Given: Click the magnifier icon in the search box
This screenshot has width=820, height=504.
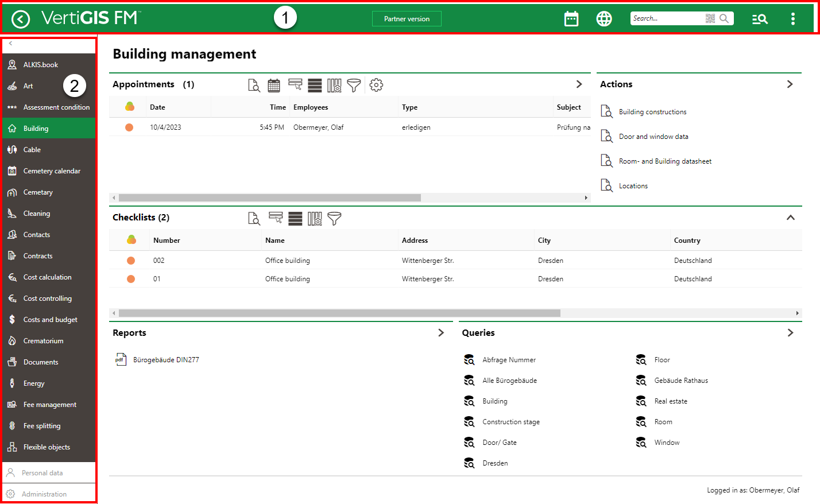Looking at the screenshot, I should pos(724,18).
